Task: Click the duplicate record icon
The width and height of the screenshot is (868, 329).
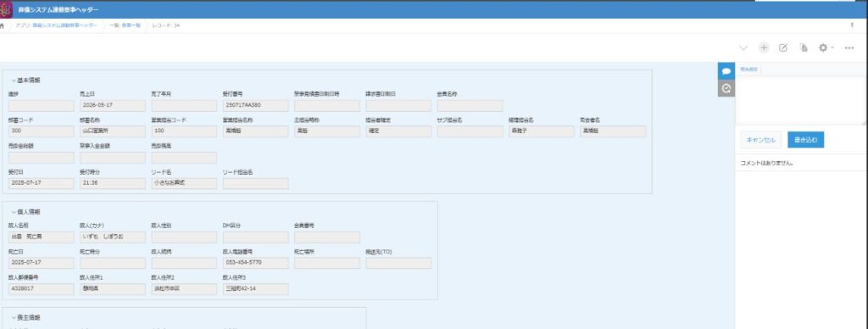Action: pos(804,48)
